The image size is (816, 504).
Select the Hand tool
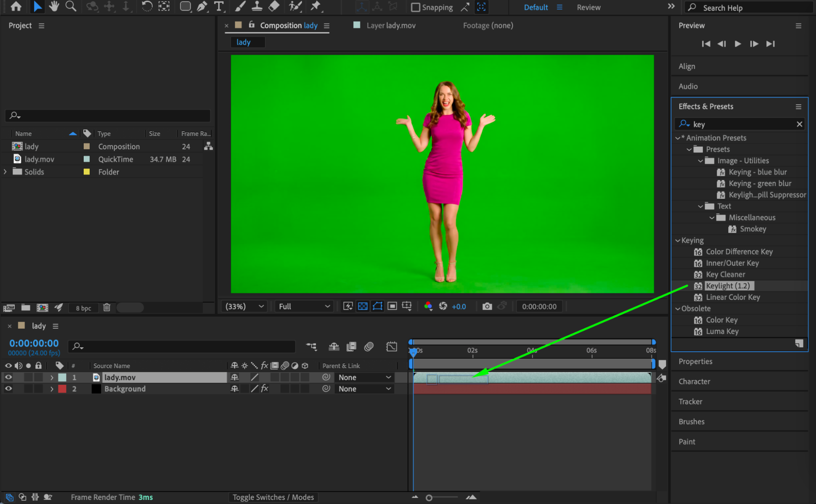(x=53, y=6)
